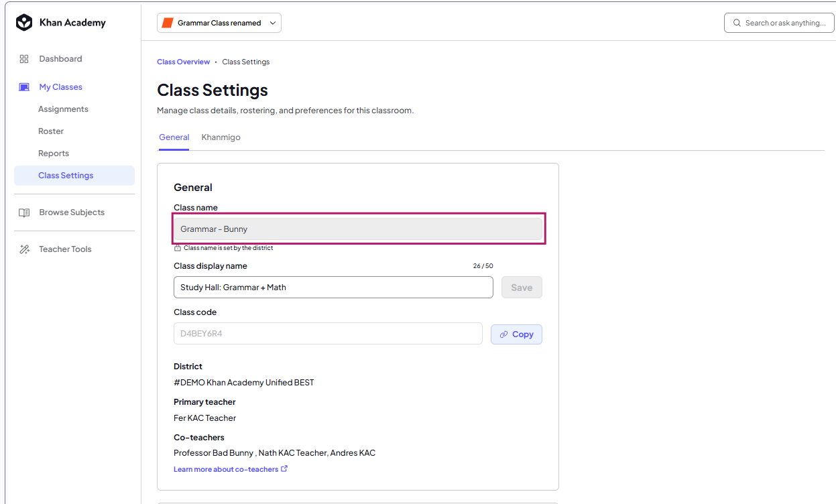Click the Dashboard grid icon

24,59
